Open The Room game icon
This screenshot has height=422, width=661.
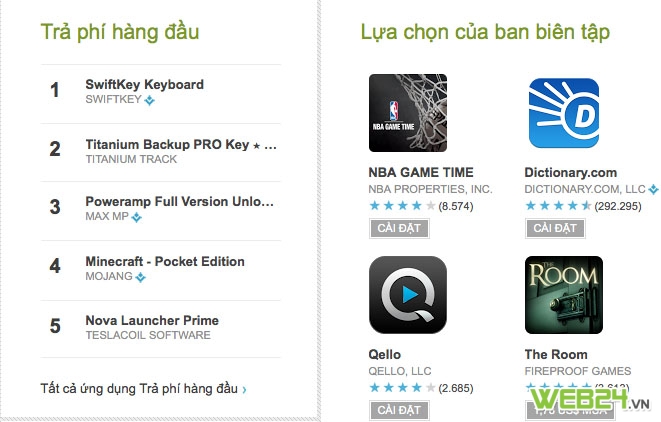point(564,295)
